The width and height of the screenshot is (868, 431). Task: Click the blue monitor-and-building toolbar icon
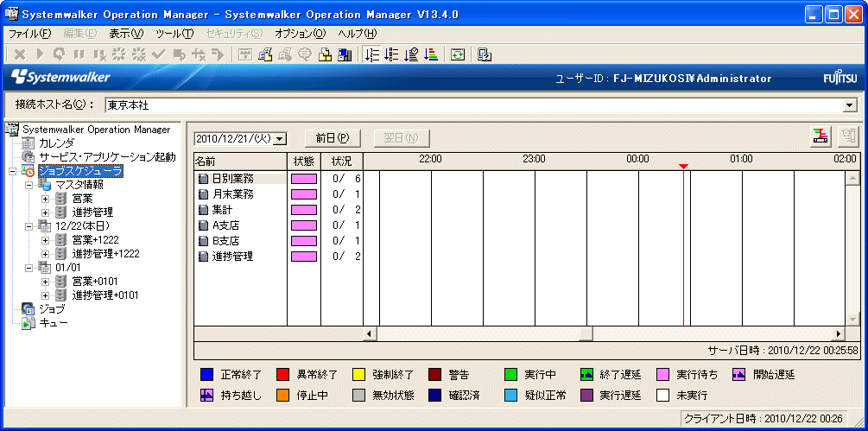(x=345, y=54)
